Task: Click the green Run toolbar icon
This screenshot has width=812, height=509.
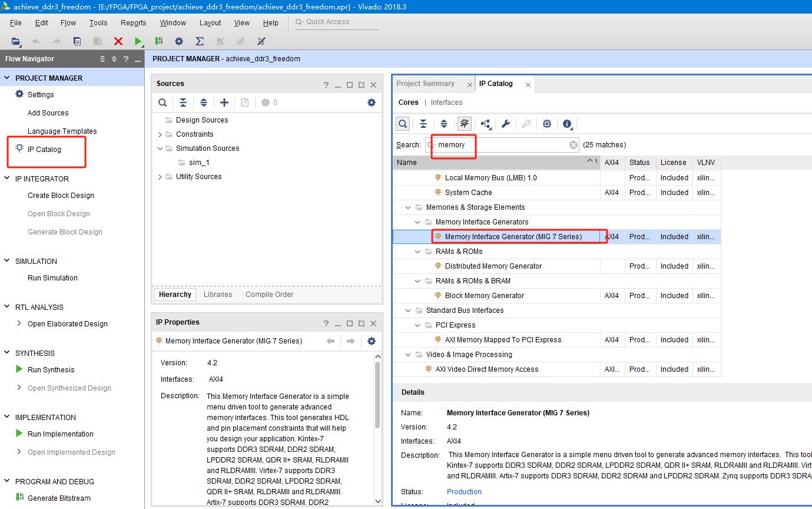Action: click(138, 41)
